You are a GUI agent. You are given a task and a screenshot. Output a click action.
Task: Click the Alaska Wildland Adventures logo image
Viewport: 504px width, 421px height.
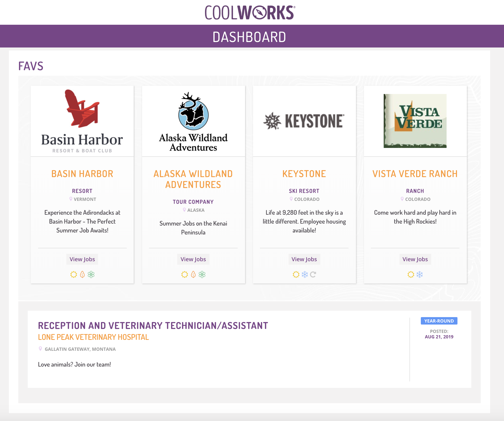coord(193,121)
